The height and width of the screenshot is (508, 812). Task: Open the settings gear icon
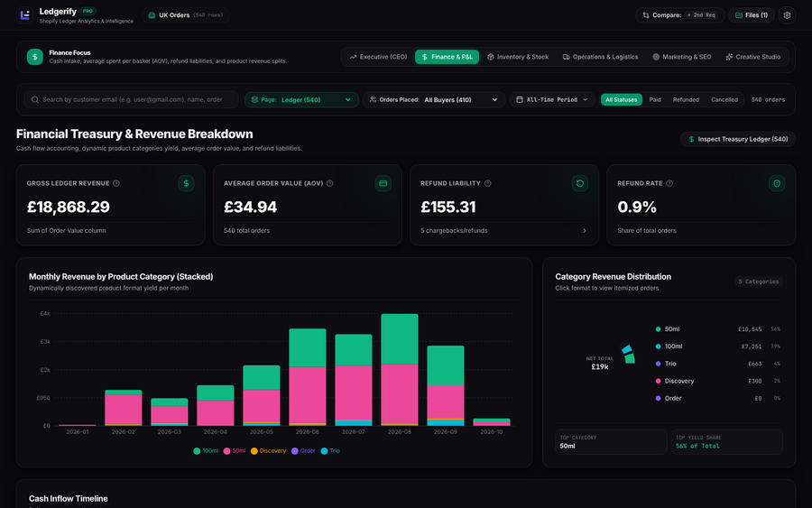pos(787,15)
